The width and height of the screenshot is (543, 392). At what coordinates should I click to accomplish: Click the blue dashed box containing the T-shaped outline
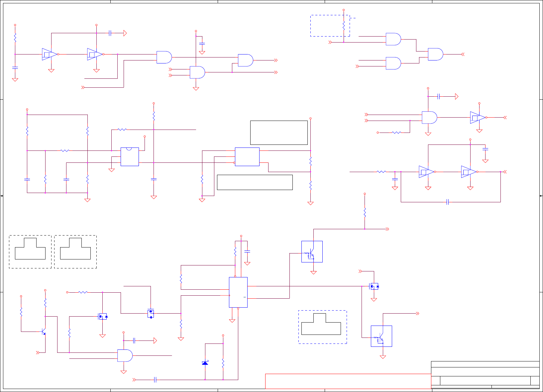pyautogui.click(x=323, y=327)
